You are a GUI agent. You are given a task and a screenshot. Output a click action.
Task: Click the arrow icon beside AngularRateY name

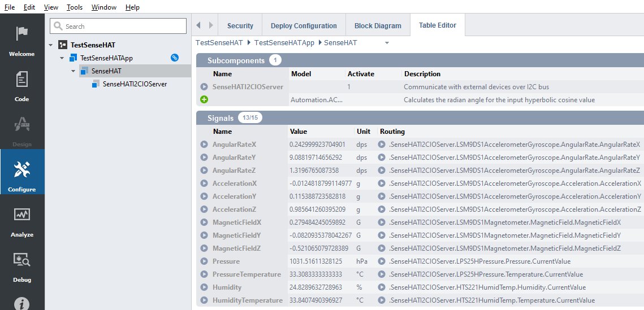tap(204, 158)
